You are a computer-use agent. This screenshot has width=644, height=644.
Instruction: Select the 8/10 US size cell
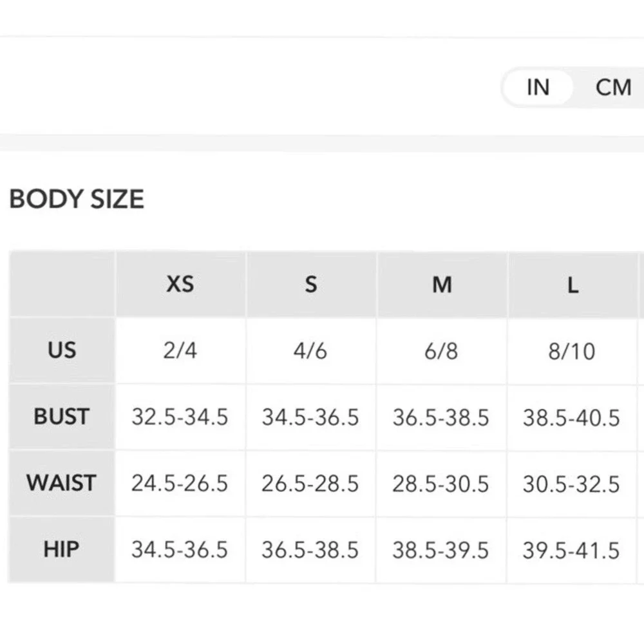pos(572,351)
